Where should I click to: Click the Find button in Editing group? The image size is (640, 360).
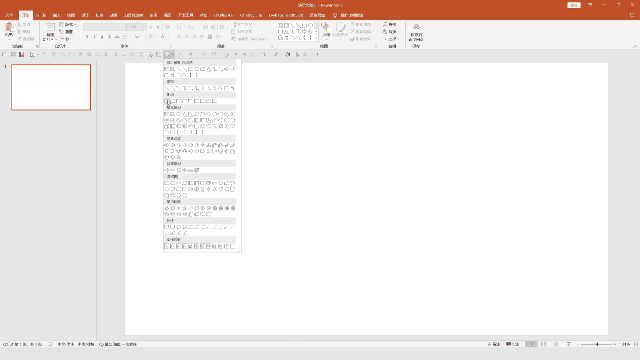pos(389,24)
